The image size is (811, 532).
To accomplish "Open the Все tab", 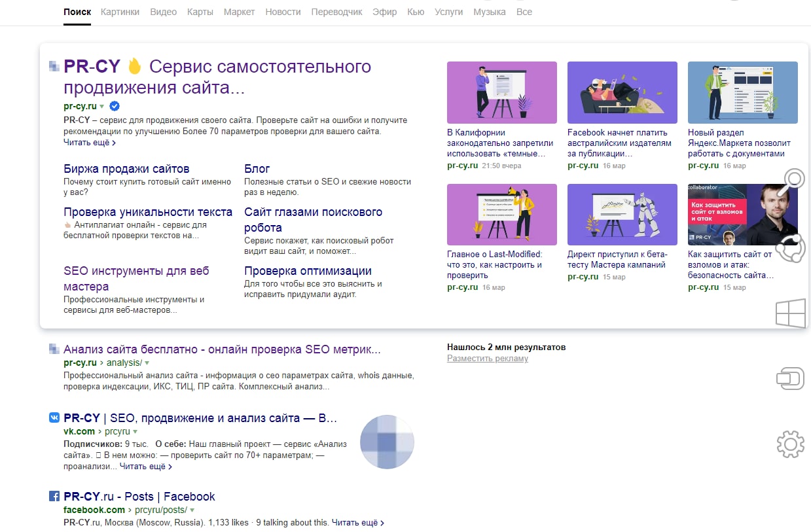I will (524, 12).
